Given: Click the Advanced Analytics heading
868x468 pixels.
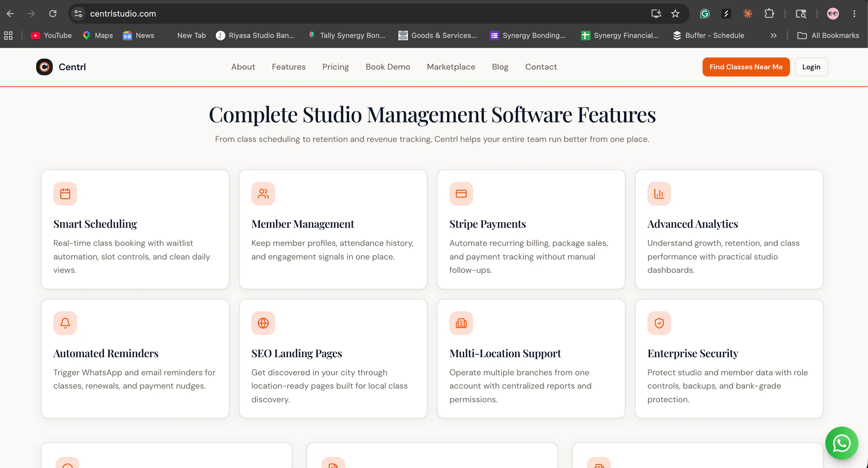Looking at the screenshot, I should [693, 224].
